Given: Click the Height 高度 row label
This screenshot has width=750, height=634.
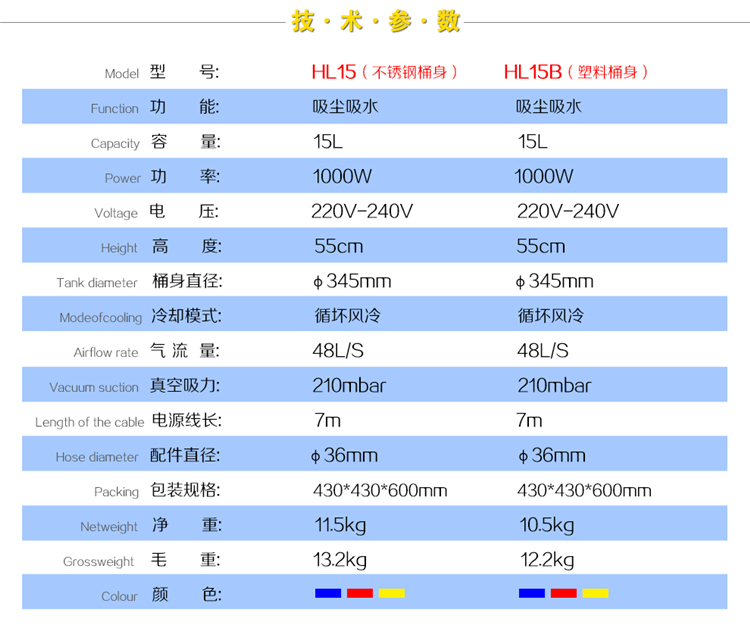Looking at the screenshot, I should pos(161,246).
